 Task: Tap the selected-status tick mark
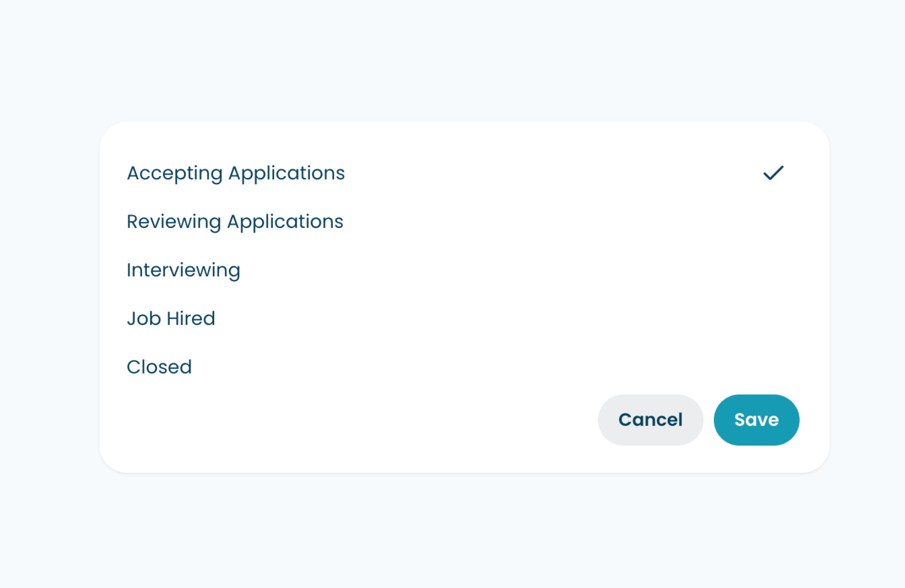coord(773,173)
